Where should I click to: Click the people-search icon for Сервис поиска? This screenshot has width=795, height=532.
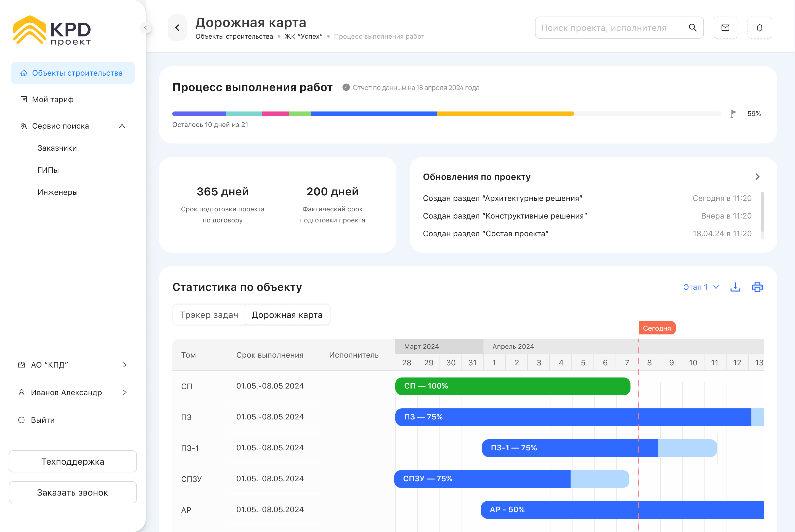24,126
